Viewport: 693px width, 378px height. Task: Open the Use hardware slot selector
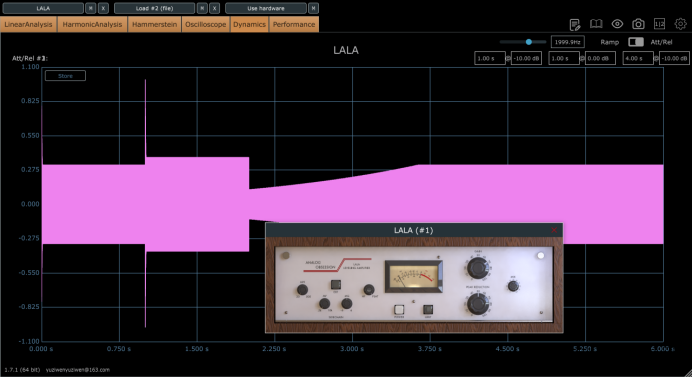click(266, 8)
